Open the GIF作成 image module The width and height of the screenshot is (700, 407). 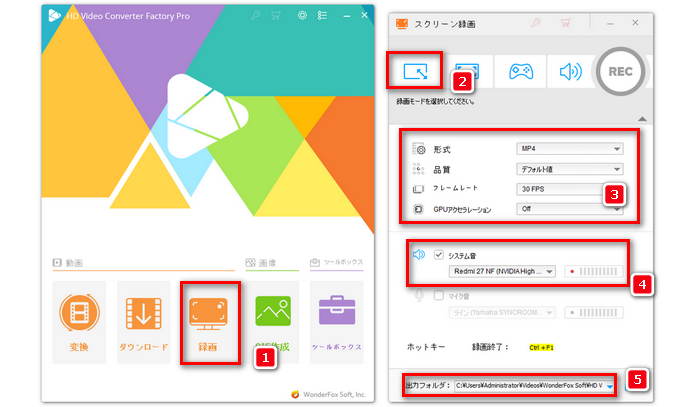[273, 322]
